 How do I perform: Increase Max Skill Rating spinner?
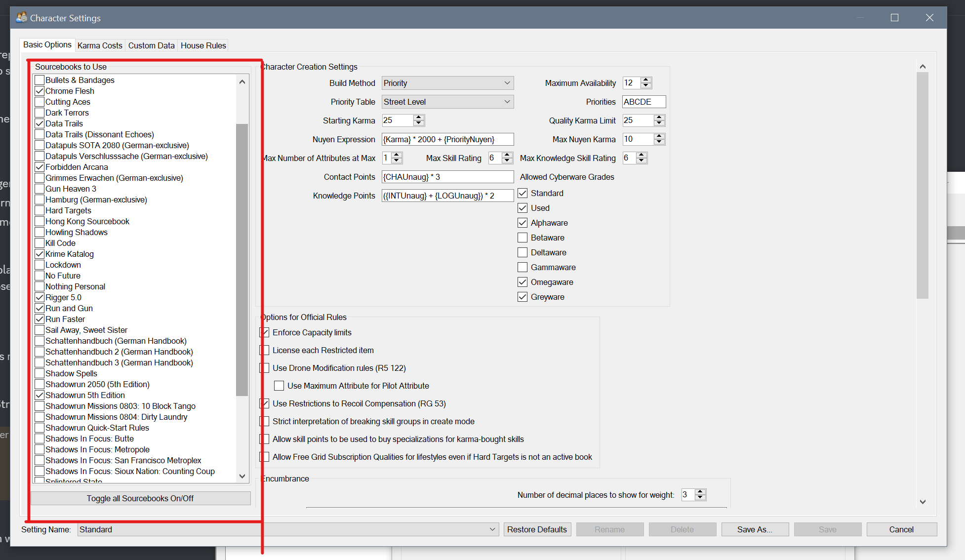(507, 155)
